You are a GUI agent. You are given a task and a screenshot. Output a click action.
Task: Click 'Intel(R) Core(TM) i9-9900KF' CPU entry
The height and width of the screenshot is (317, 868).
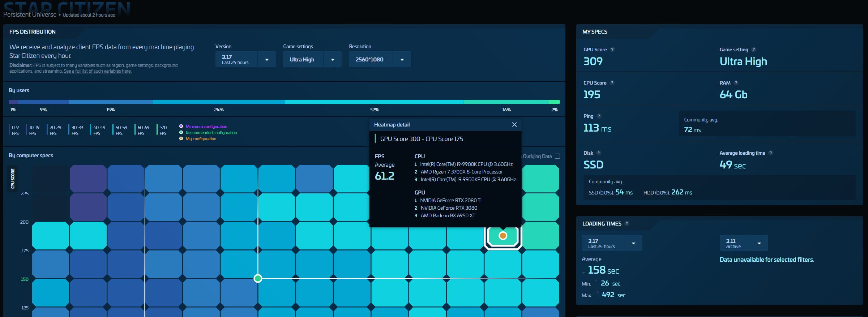click(465, 179)
